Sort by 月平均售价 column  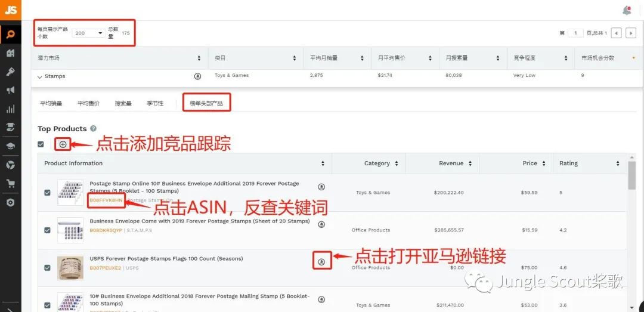[x=430, y=58]
